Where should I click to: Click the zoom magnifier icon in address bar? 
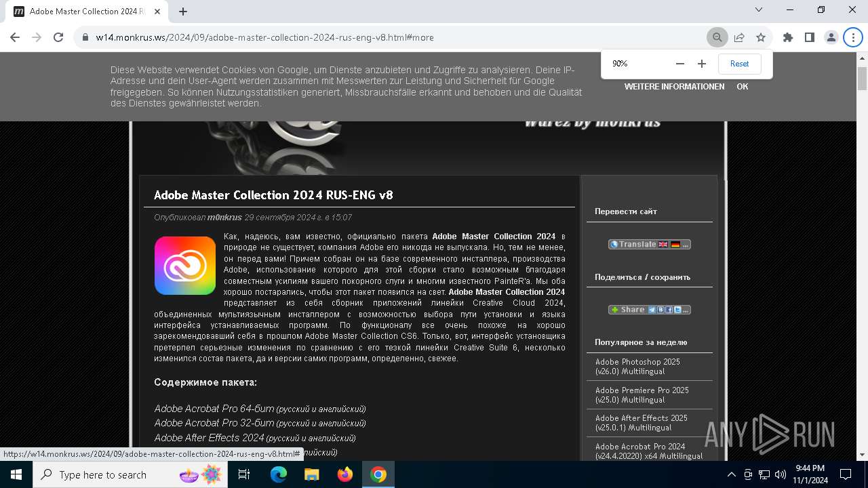[x=717, y=37]
